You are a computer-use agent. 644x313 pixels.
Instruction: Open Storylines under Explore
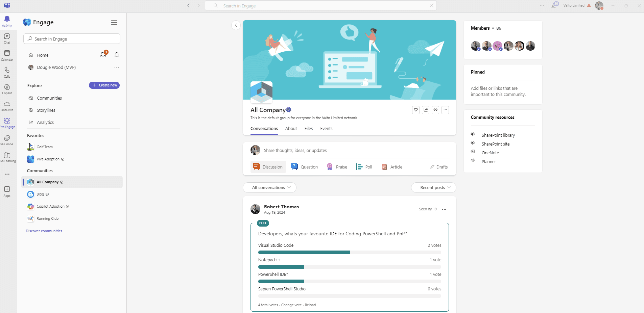pyautogui.click(x=46, y=110)
